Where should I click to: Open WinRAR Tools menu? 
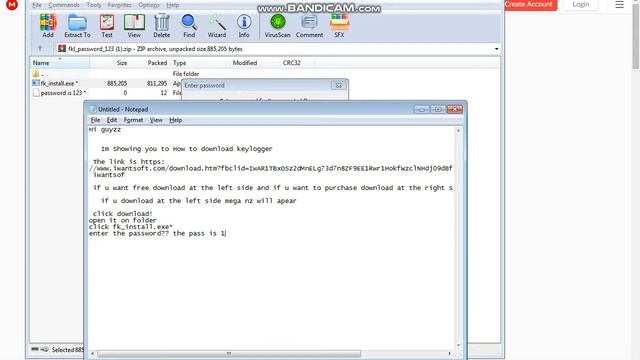coord(93,5)
